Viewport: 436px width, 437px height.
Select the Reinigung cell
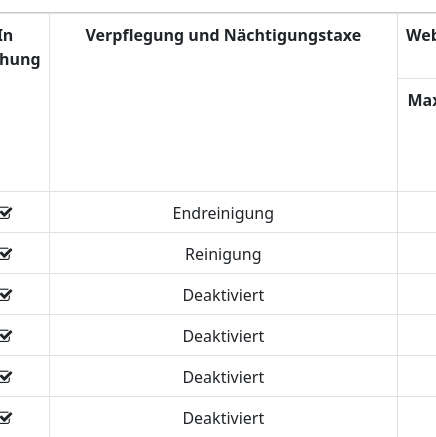223,253
